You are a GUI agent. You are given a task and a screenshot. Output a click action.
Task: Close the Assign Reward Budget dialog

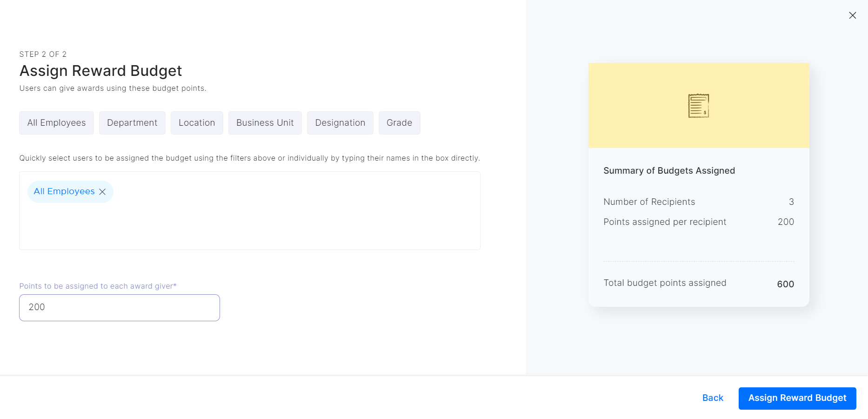(852, 15)
